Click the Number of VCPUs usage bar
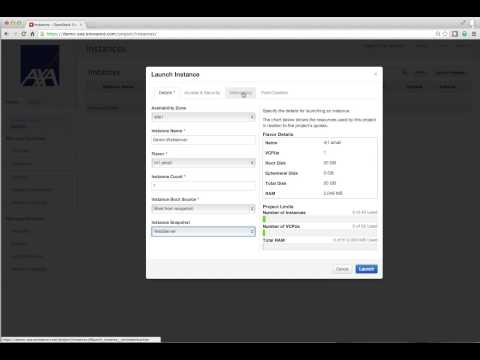 [320, 233]
